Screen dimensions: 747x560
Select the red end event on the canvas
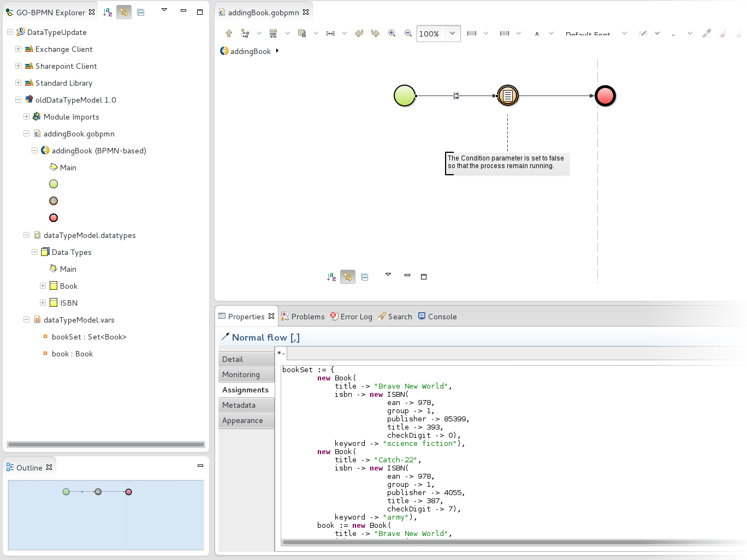[x=605, y=96]
